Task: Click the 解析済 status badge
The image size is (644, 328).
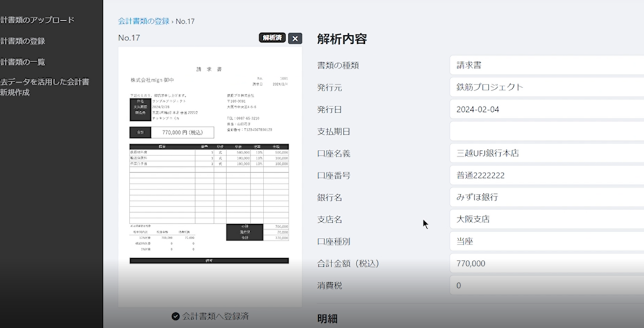Action: pos(272,38)
